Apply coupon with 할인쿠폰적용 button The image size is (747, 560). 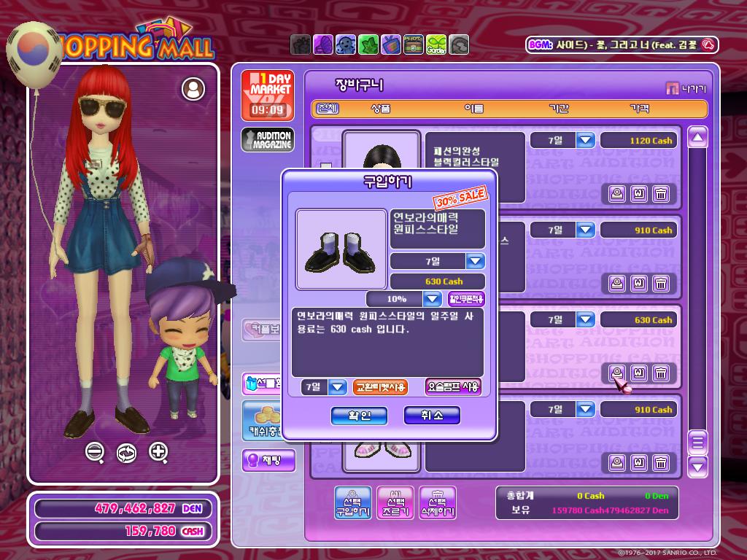coord(466,299)
